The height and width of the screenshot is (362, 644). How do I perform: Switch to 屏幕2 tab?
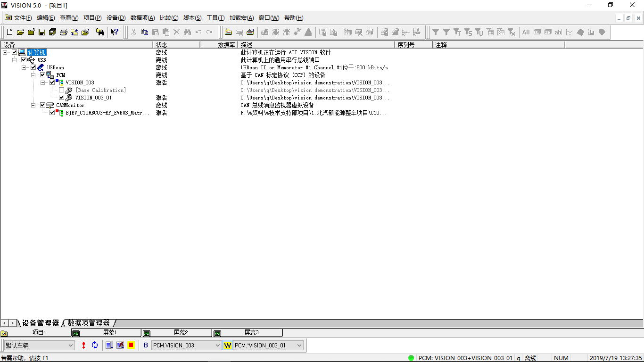click(x=177, y=333)
